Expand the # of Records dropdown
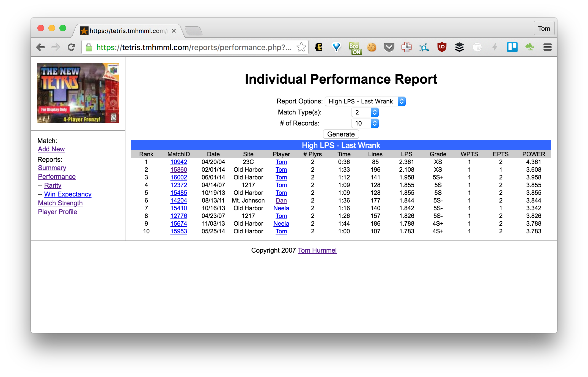The height and width of the screenshot is (377, 588). click(x=365, y=123)
